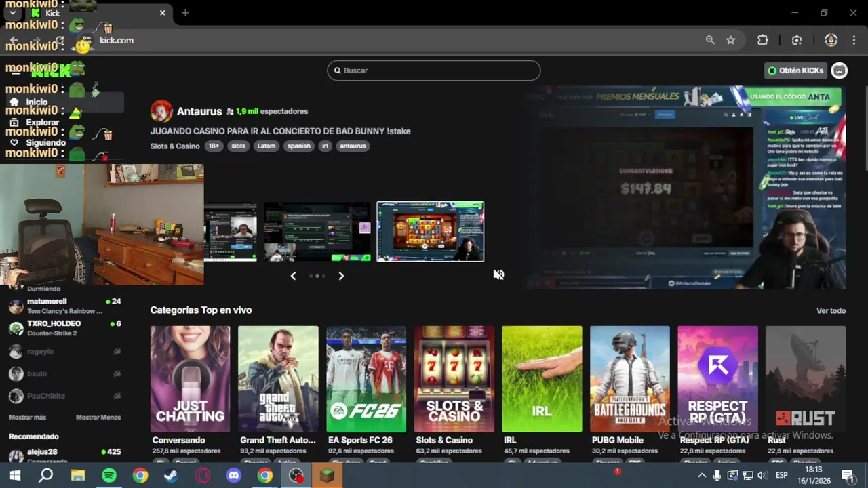868x488 pixels.
Task: Bookmark this page with the star icon
Action: pos(730,40)
